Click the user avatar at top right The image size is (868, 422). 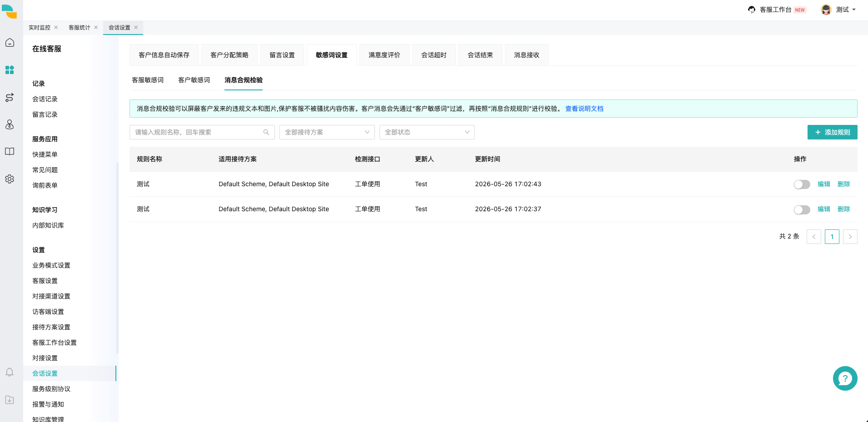click(826, 10)
